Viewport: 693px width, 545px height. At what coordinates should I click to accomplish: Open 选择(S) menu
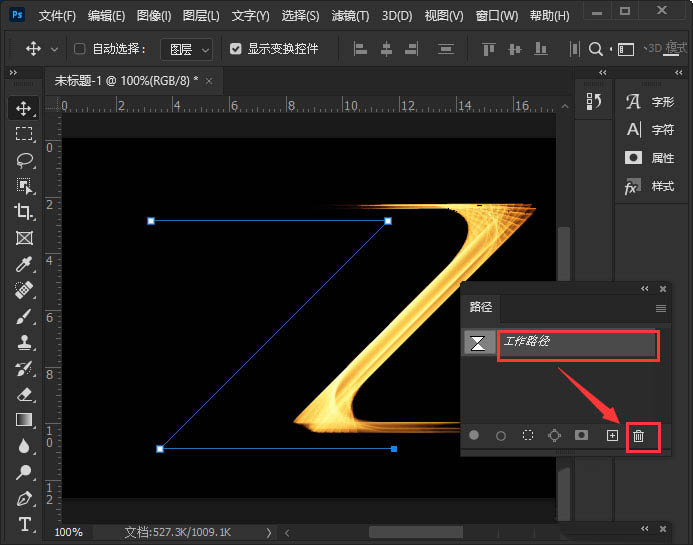tap(301, 16)
